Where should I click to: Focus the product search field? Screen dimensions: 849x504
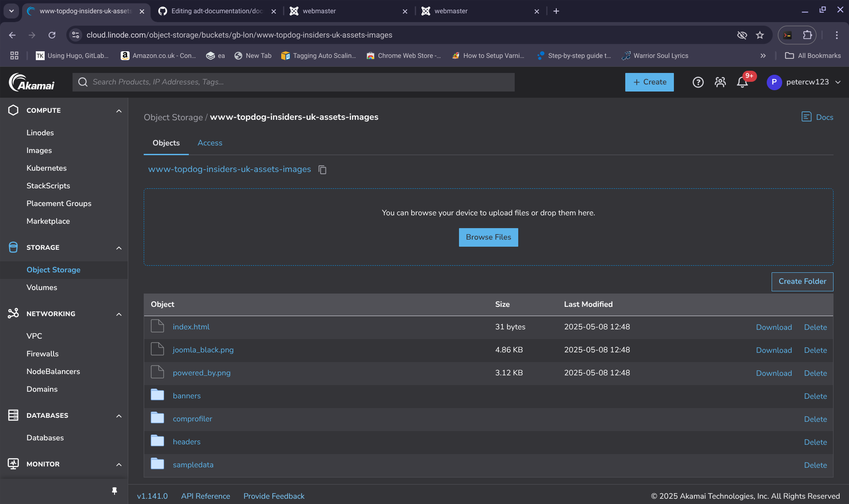[294, 82]
